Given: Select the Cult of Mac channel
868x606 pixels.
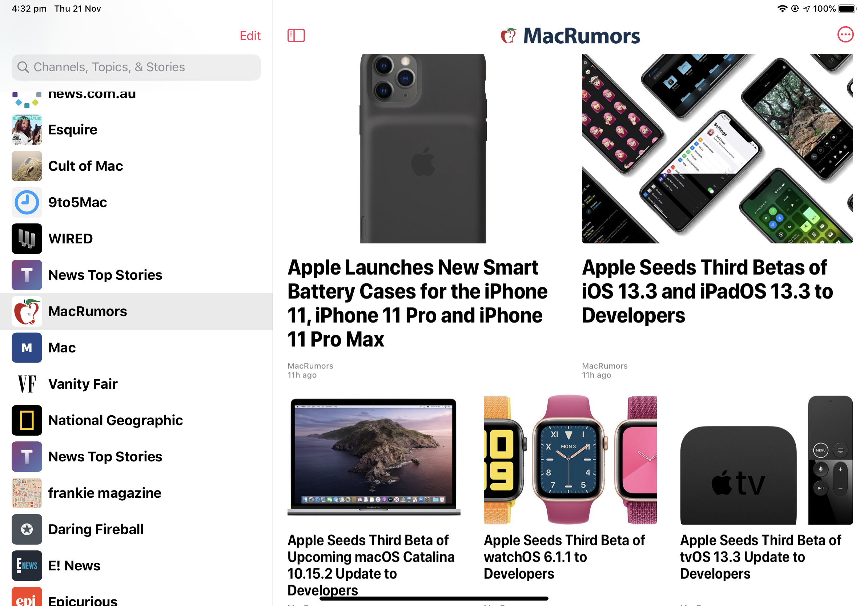Looking at the screenshot, I should (136, 166).
